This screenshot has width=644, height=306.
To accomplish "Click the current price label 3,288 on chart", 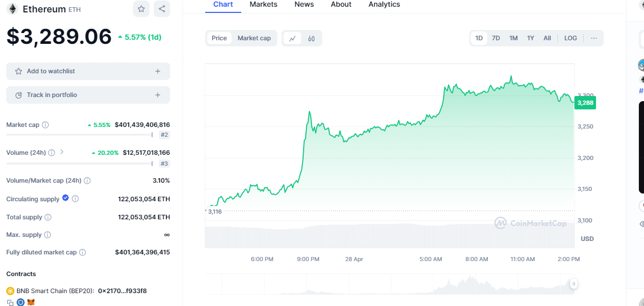I will [585, 103].
